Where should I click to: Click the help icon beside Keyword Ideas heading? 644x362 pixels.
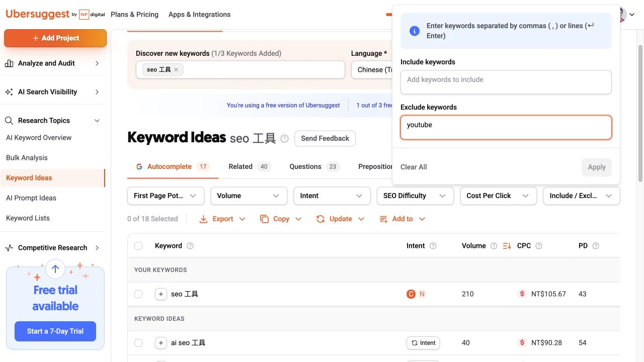285,138
